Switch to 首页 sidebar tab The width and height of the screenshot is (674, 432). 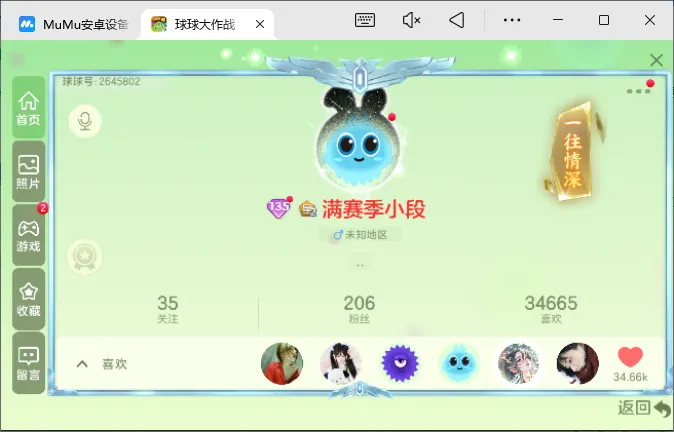[28, 108]
